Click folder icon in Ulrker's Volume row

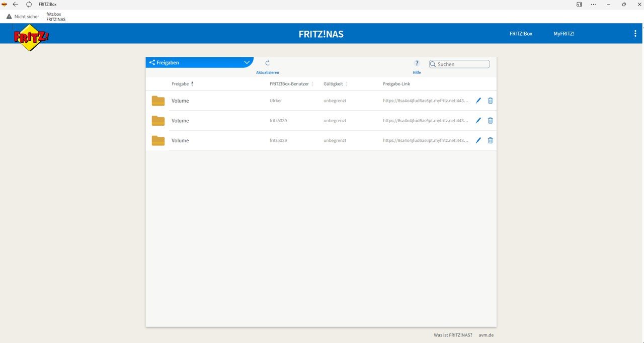(158, 101)
